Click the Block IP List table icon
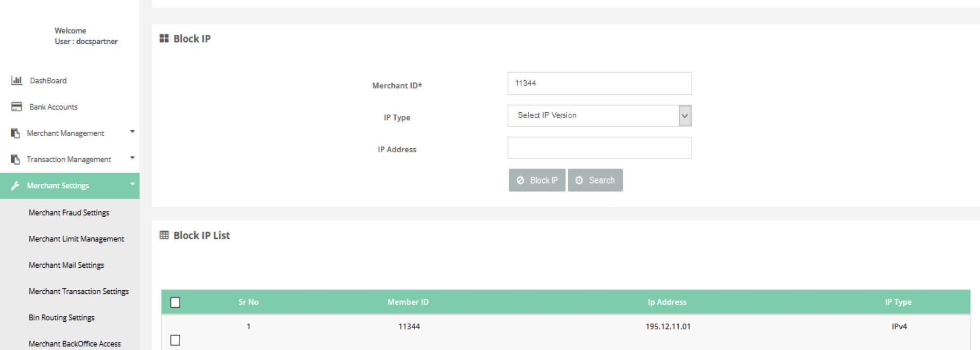 pos(164,235)
